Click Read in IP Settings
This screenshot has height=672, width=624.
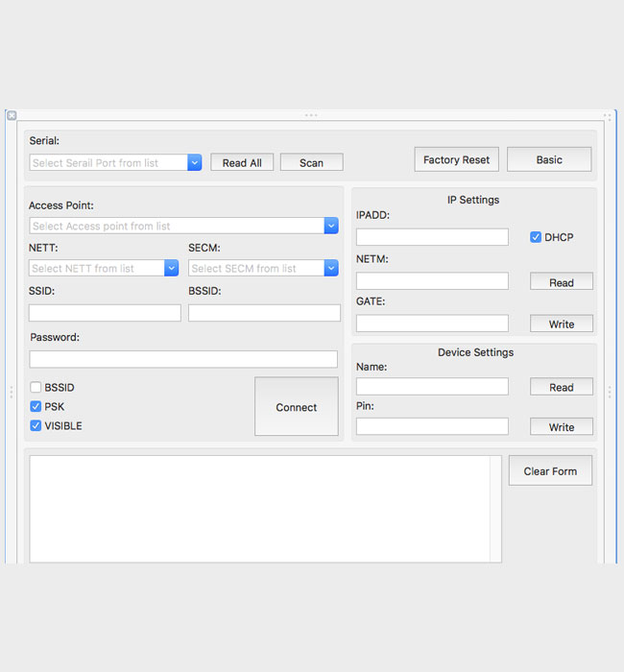pos(562,281)
